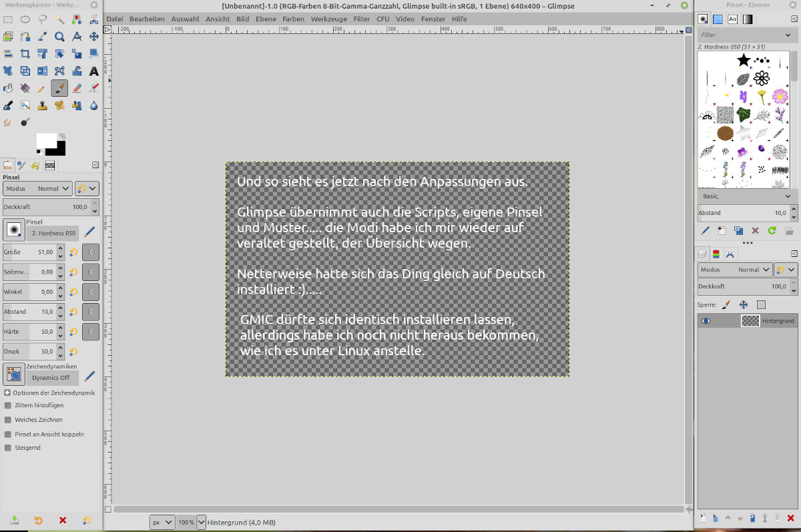Viewport: 801px width, 532px height.
Task: Click the background black color swatch
Action: coord(59,150)
